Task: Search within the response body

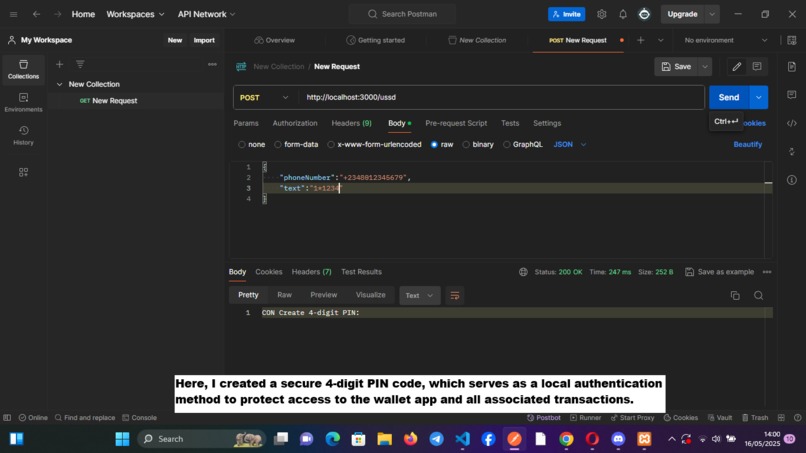Action: (x=758, y=296)
